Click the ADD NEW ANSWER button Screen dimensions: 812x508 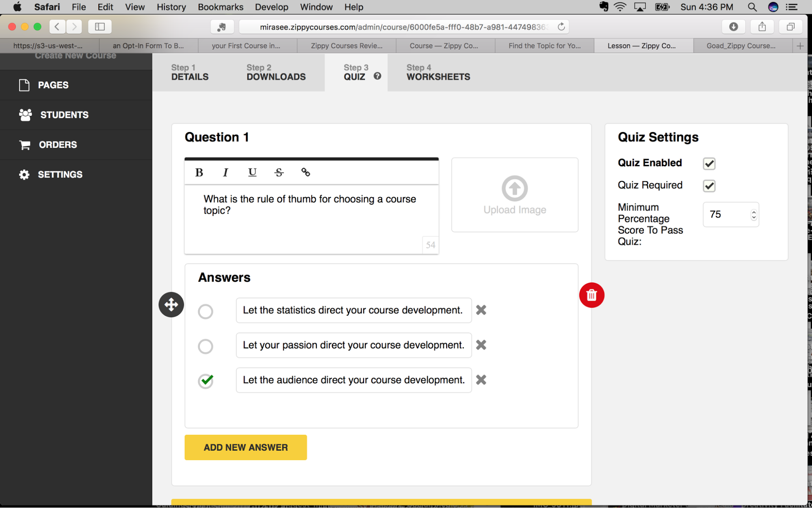click(245, 447)
